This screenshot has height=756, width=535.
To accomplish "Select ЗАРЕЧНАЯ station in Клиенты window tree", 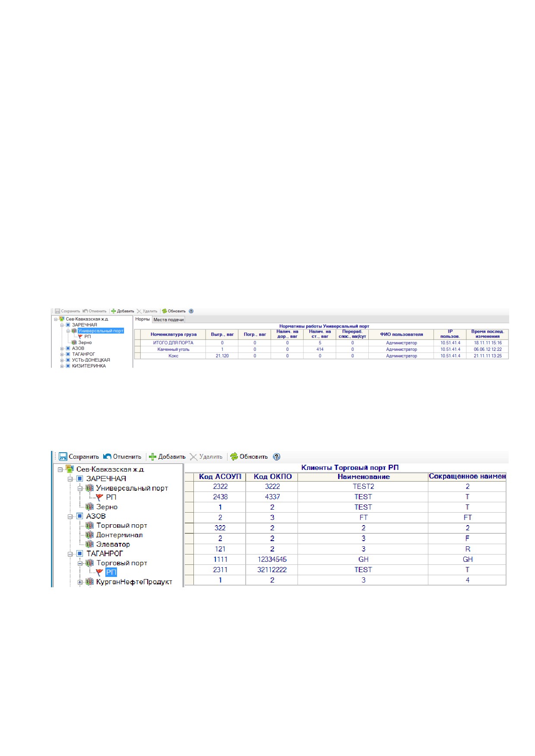I will (x=106, y=479).
